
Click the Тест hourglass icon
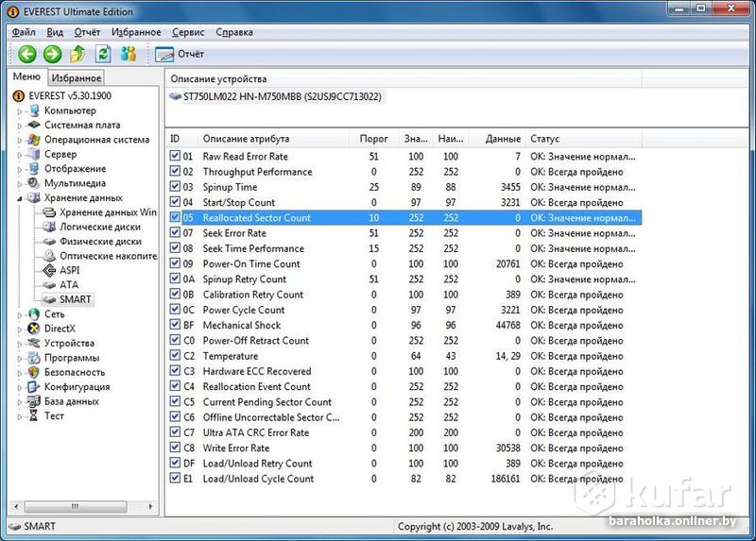point(33,415)
